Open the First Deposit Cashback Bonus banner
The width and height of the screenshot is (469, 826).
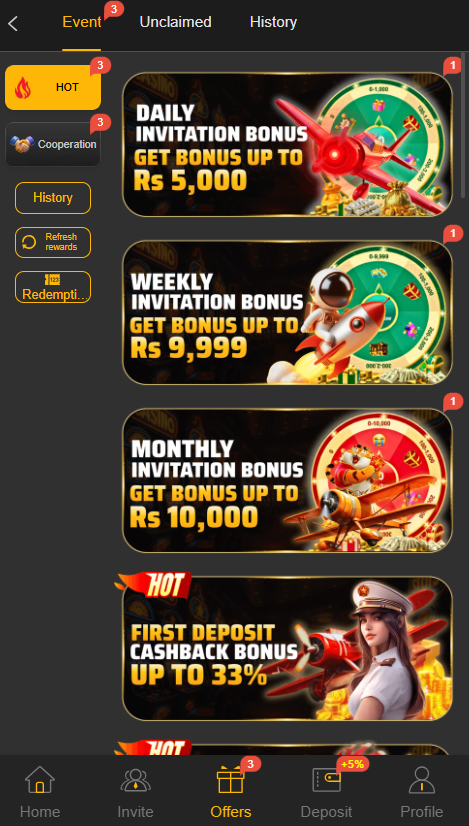287,648
